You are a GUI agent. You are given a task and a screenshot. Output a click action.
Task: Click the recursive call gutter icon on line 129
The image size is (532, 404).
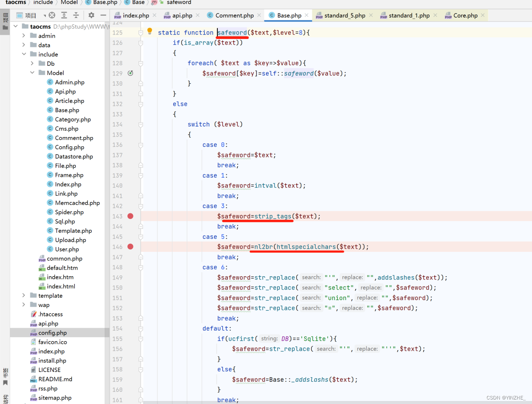tap(130, 73)
